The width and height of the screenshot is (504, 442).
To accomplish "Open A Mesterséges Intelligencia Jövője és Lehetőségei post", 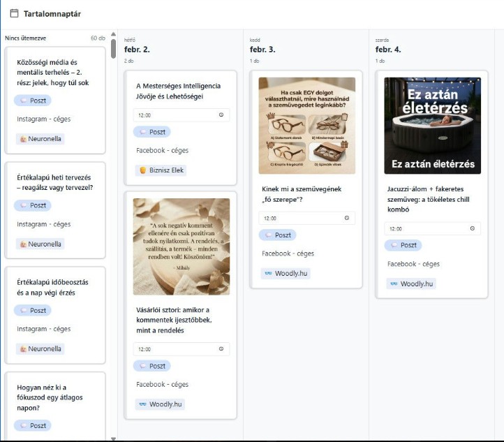I will point(179,91).
